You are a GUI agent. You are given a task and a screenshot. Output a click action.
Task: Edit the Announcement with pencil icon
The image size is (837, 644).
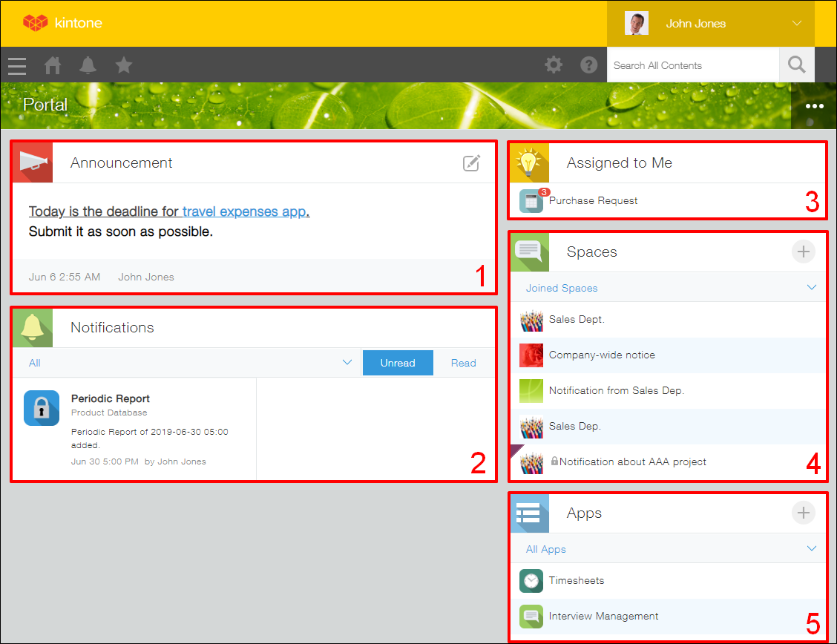(x=471, y=163)
